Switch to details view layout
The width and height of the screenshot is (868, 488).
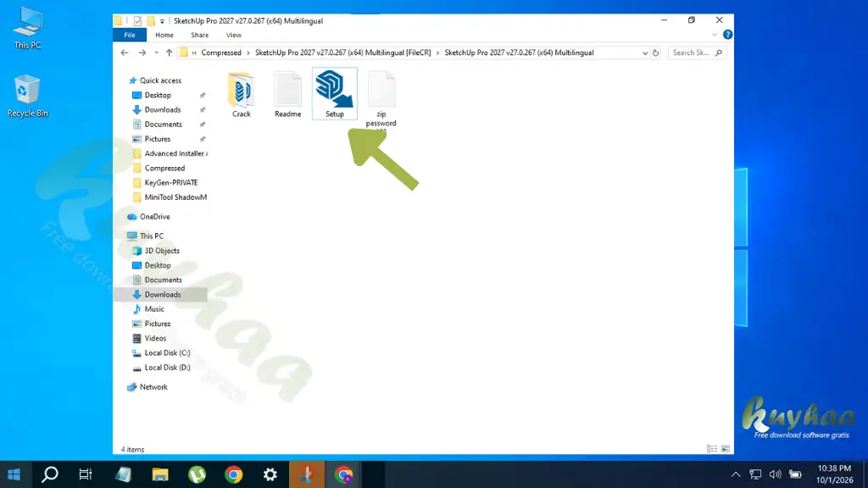click(x=712, y=449)
